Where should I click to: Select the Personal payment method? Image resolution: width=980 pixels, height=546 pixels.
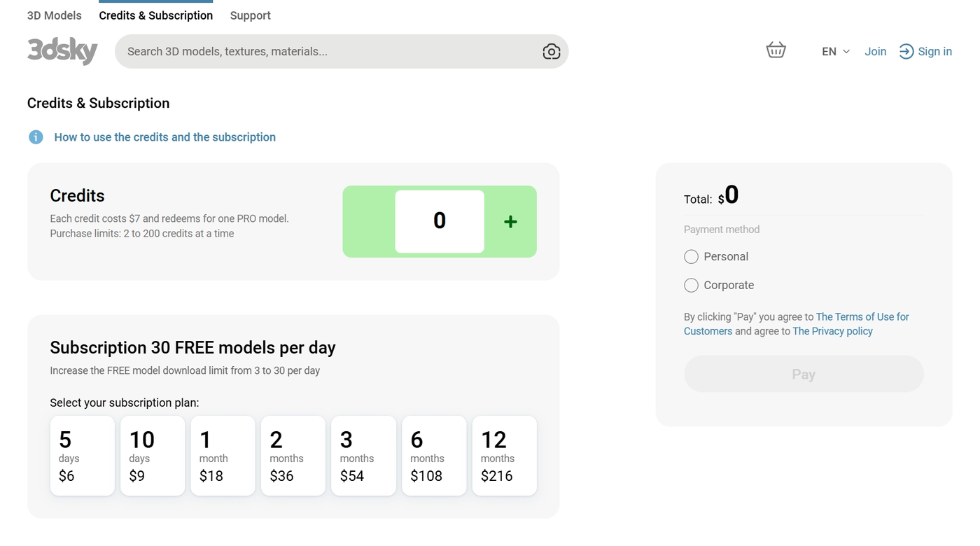point(691,257)
